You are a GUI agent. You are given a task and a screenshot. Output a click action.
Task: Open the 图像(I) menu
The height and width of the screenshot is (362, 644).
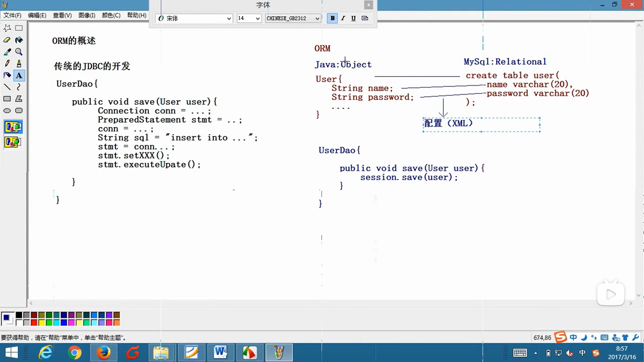point(87,15)
